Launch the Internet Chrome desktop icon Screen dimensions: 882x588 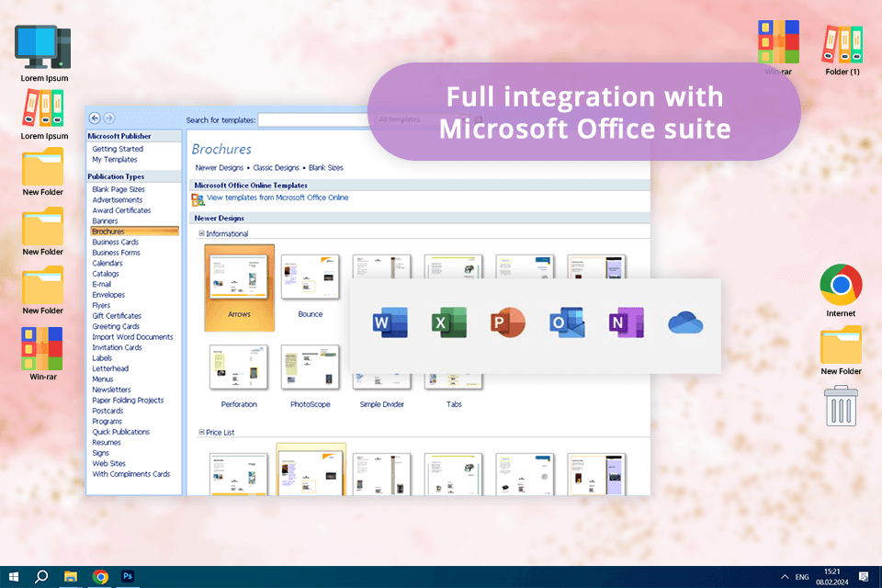[841, 285]
